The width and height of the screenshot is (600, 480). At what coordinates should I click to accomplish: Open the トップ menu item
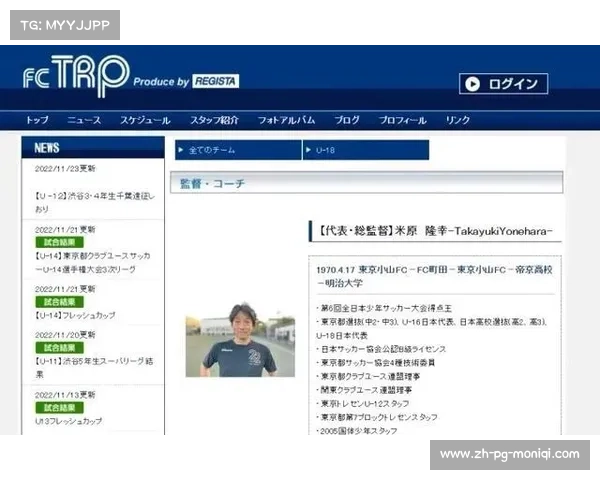(x=37, y=120)
